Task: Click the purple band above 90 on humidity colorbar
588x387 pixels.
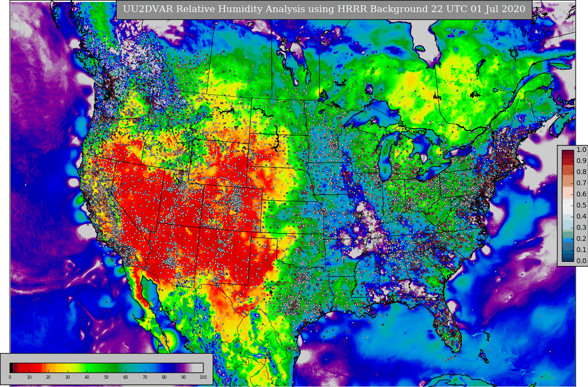Action: pyautogui.click(x=184, y=368)
